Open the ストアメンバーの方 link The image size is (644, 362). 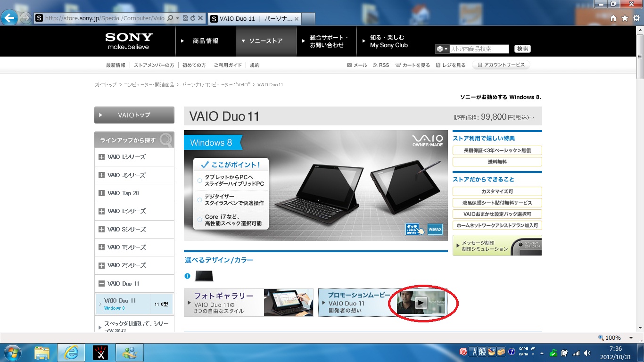tap(154, 66)
